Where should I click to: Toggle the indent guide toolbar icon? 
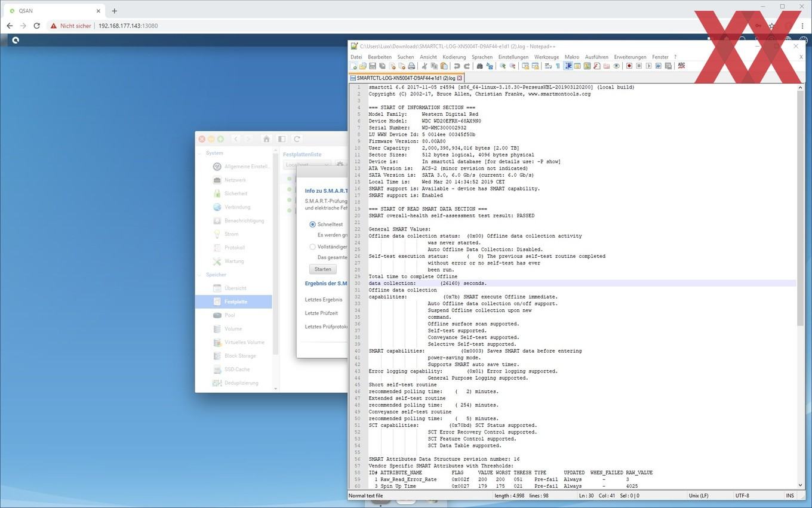(x=568, y=66)
